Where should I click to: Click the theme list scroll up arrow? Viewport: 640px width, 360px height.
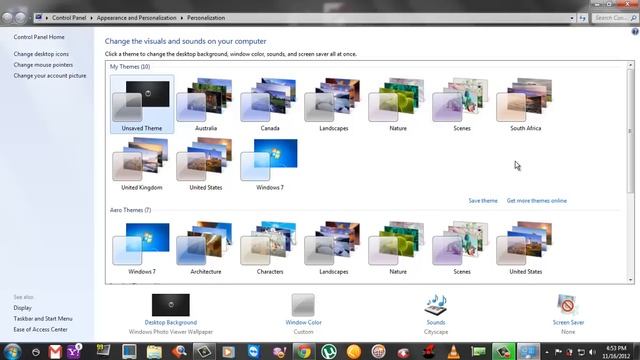point(630,65)
